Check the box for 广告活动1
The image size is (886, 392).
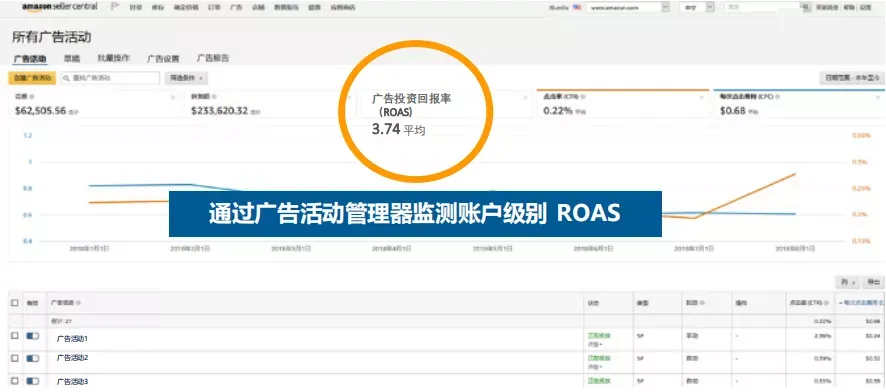coord(15,336)
